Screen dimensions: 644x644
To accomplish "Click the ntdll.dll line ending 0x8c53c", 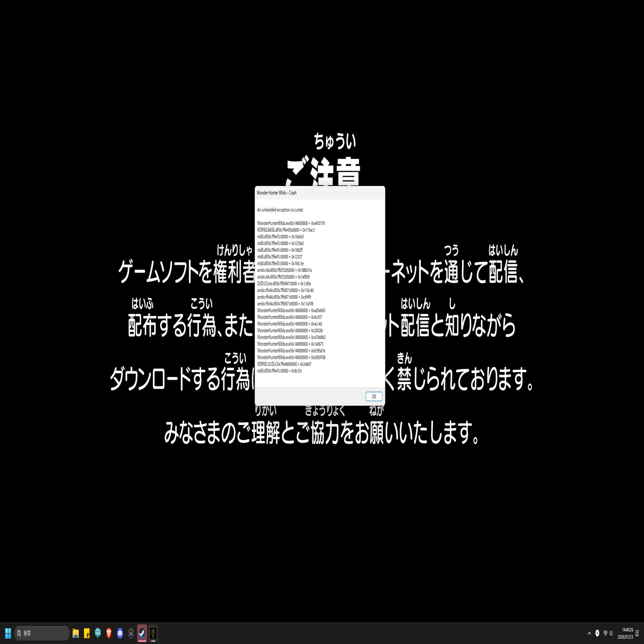I will (280, 371).
